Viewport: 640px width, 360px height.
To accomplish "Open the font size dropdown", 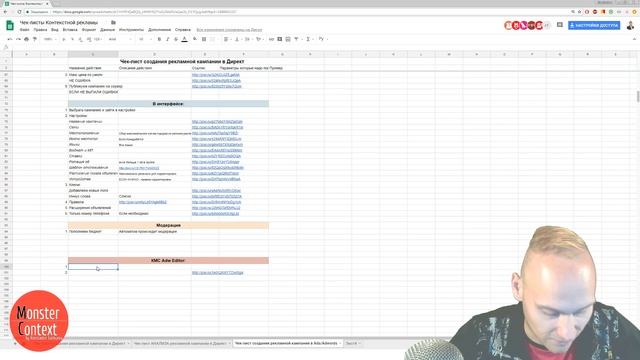I will tap(144, 39).
